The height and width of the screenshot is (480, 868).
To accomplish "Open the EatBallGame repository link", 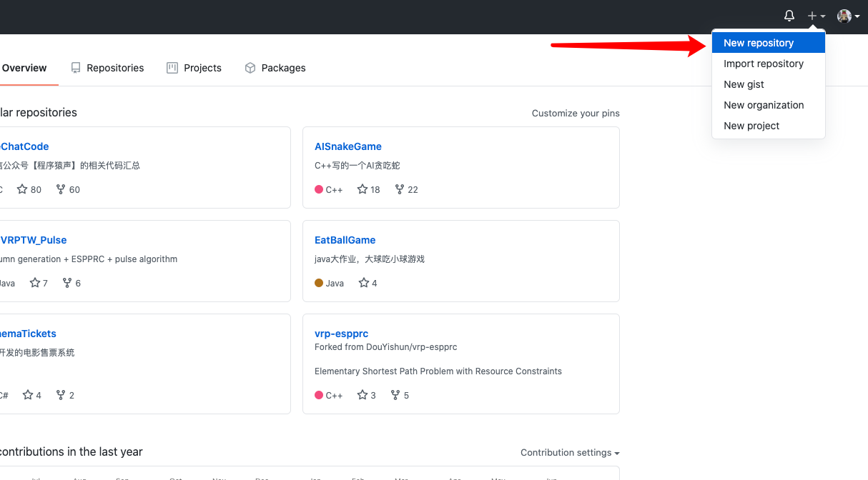I will [x=345, y=240].
